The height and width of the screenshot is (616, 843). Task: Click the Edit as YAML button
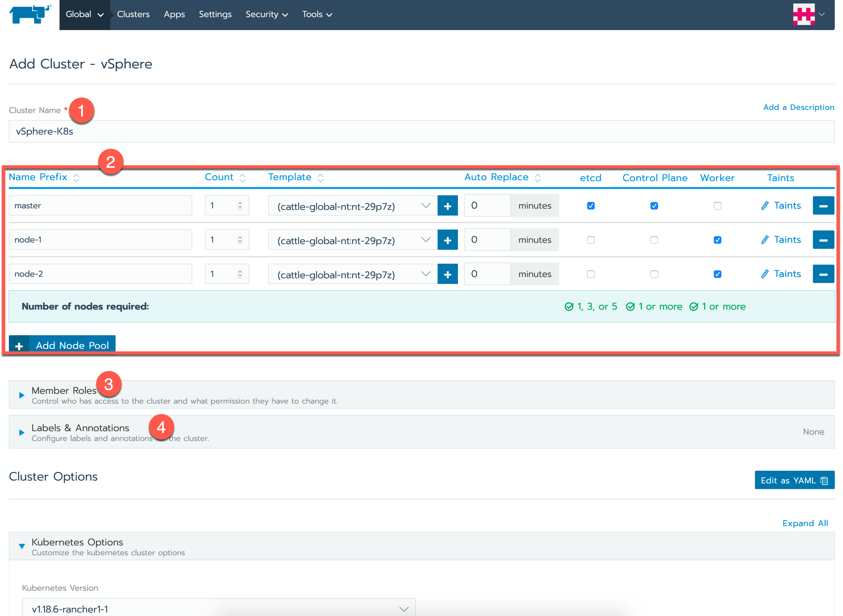tap(794, 480)
